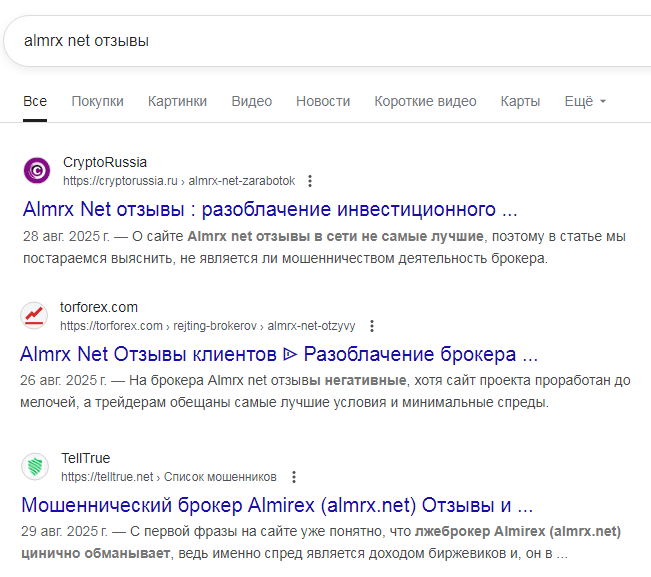Viewport: 651px width, 577px height.
Task: Switch to the Короткие видео tab
Action: pyautogui.click(x=425, y=101)
